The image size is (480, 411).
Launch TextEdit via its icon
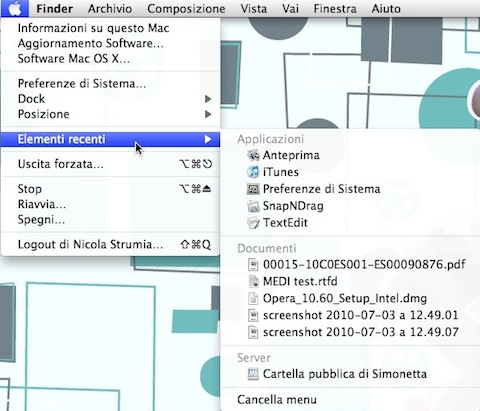click(x=253, y=223)
